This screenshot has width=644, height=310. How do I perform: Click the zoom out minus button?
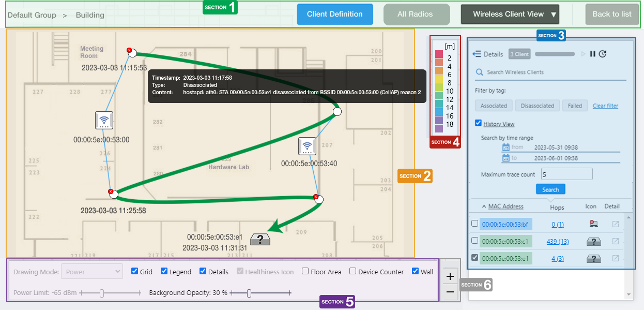(450, 292)
